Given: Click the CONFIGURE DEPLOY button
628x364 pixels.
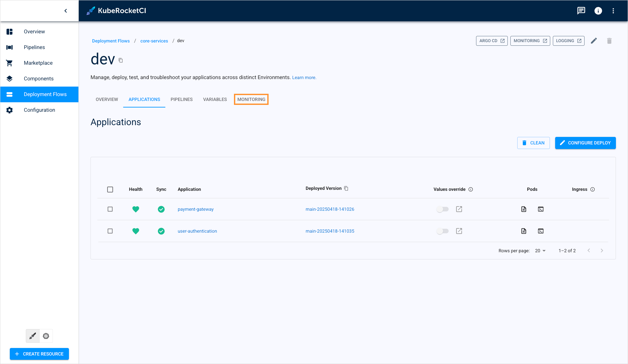Looking at the screenshot, I should pyautogui.click(x=585, y=143).
